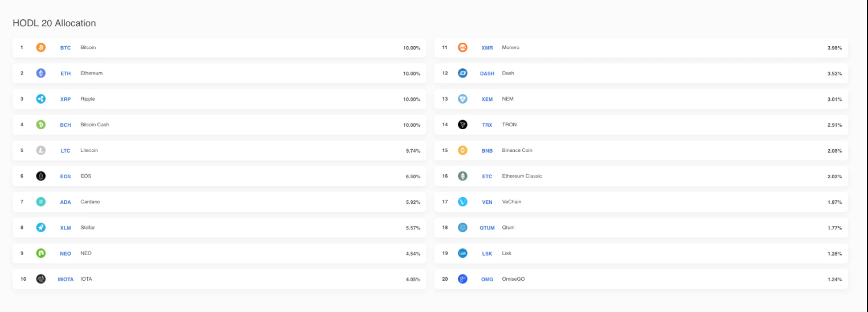This screenshot has width=868, height=312.
Task: Click the 5.57% Stellar allocation value
Action: click(x=413, y=228)
